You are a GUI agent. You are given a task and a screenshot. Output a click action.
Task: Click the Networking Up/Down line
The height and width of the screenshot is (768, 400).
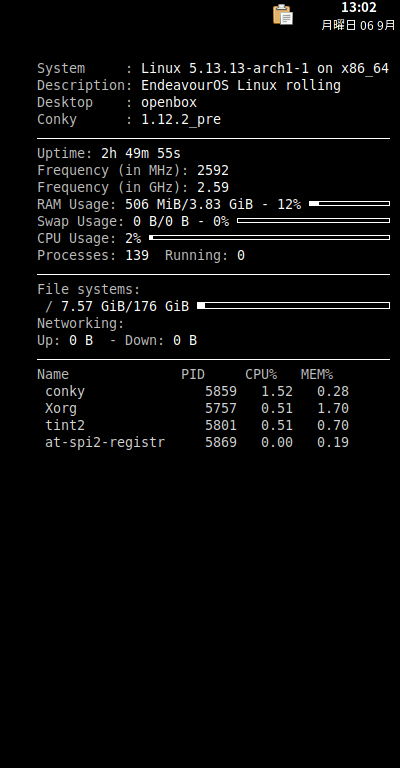click(117, 340)
